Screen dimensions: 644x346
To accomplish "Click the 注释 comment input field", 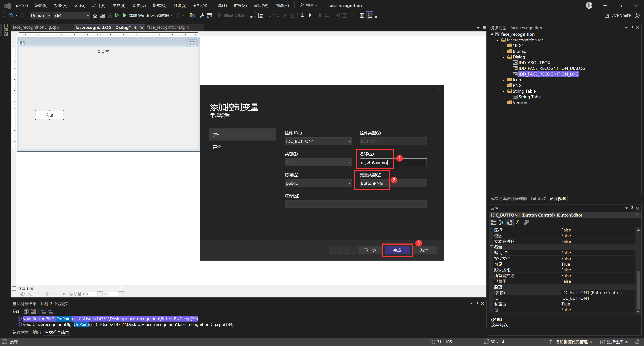I will point(356,204).
